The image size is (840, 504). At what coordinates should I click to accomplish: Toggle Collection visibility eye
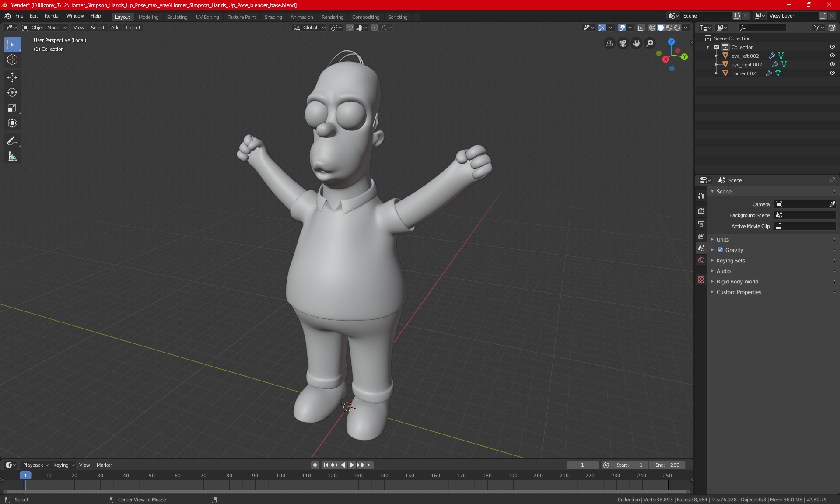(x=832, y=47)
